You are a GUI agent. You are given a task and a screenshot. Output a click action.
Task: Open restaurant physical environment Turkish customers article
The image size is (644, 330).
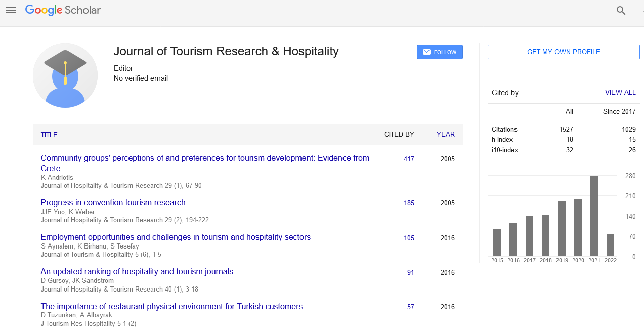tap(171, 306)
